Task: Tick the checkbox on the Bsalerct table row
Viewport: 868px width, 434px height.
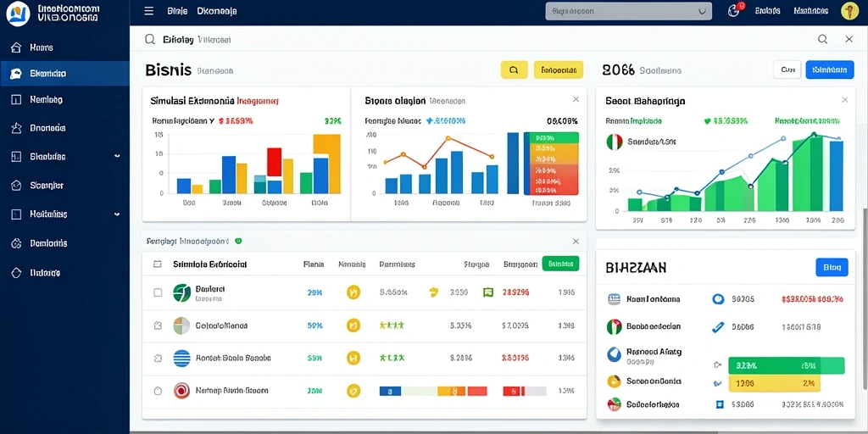Action: (158, 292)
